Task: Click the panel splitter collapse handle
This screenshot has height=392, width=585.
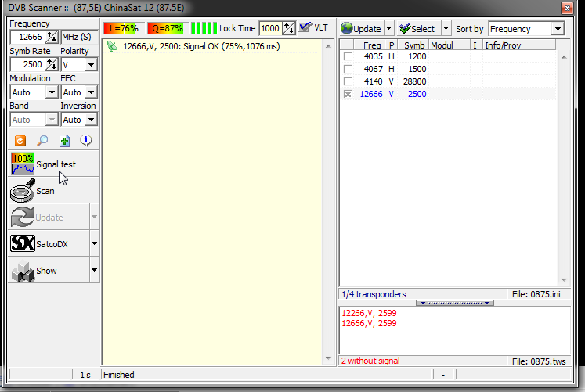Action: pos(455,303)
